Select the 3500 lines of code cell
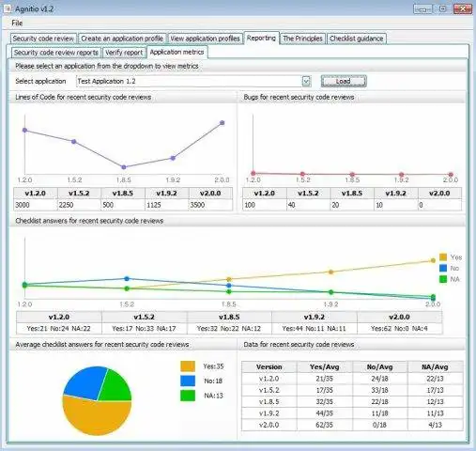Viewport: 476px width, 451px height. 210,205
